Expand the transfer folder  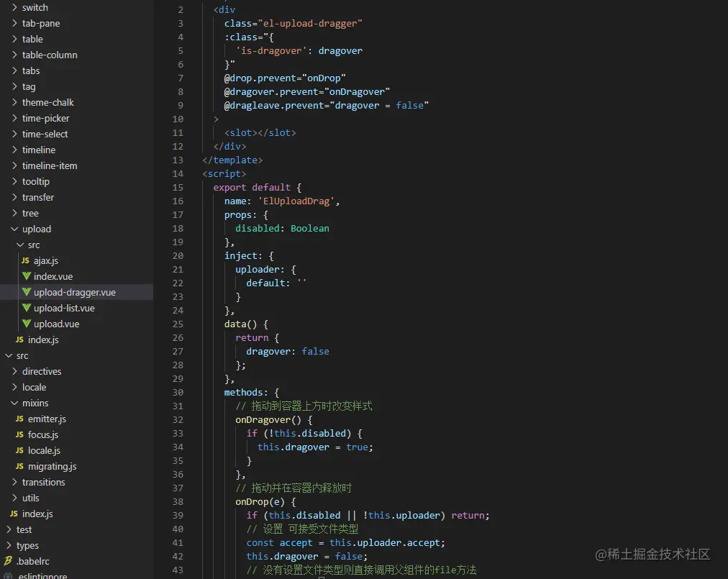point(14,197)
